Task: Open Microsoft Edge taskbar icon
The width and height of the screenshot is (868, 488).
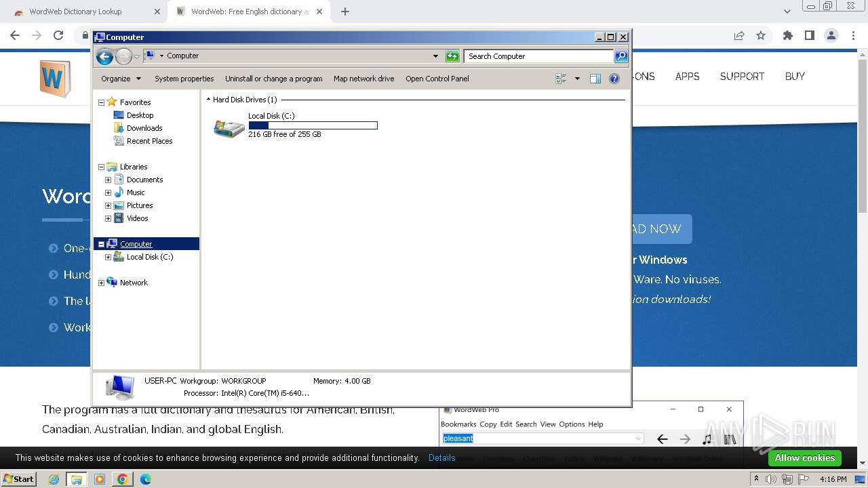Action: coord(145,479)
